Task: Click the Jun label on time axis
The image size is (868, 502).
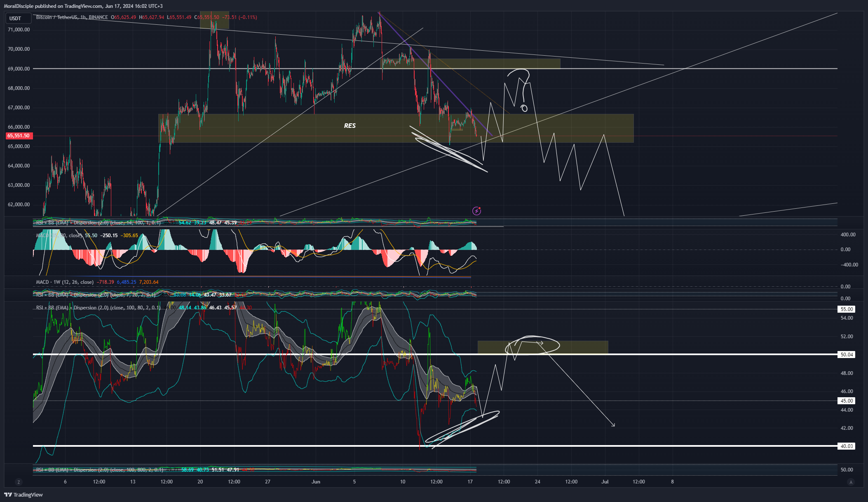Action: click(x=316, y=482)
